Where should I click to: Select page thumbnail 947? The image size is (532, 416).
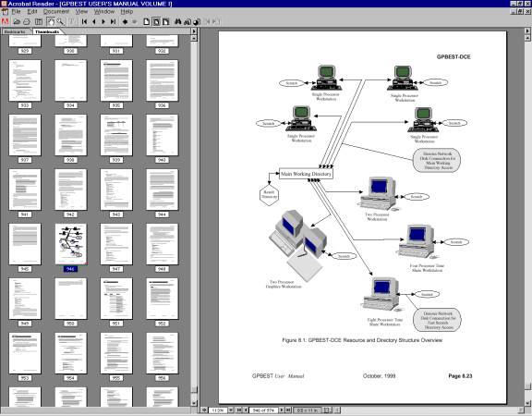click(x=116, y=244)
